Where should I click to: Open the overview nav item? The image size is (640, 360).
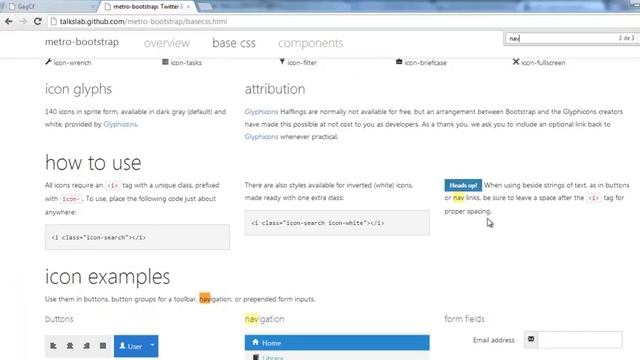point(167,43)
